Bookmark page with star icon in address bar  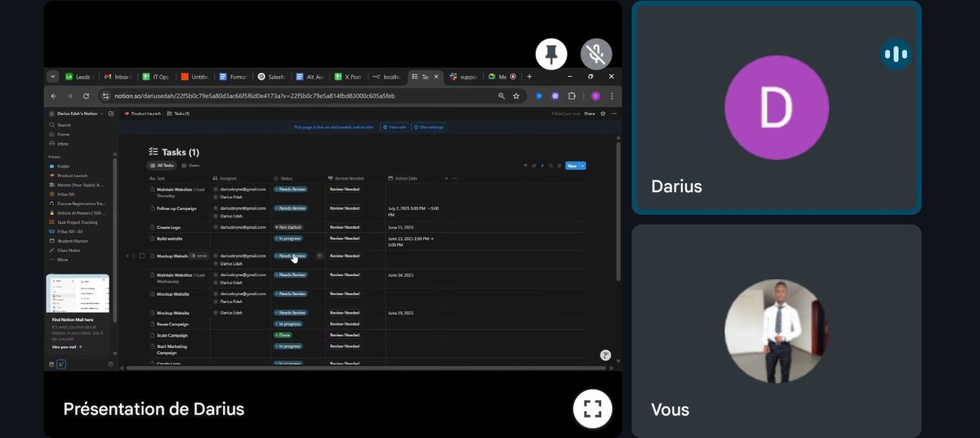point(516,96)
